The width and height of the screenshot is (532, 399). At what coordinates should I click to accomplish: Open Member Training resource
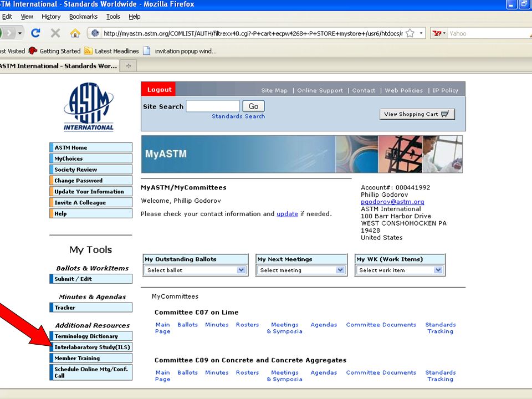click(x=91, y=358)
